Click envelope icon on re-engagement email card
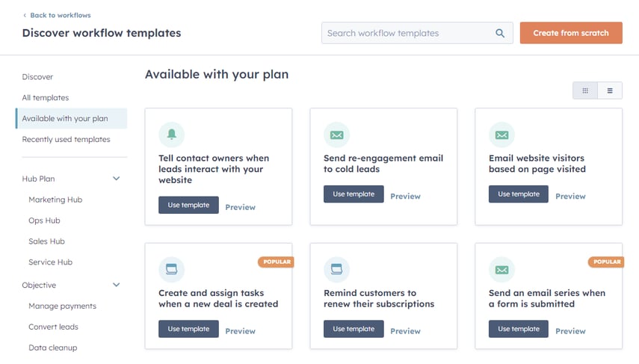Screen dimensions: 639x364 tap(336, 135)
